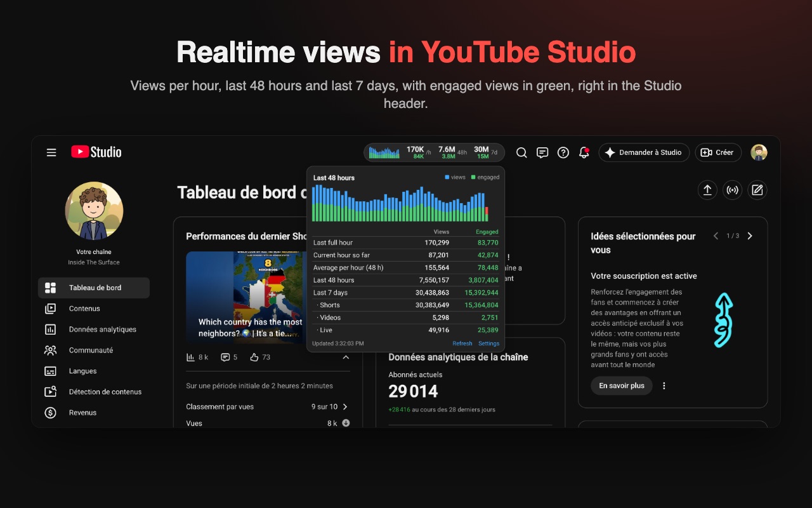The width and height of the screenshot is (812, 508).
Task: Open the three-dot menu beside En savoir plus
Action: (664, 385)
